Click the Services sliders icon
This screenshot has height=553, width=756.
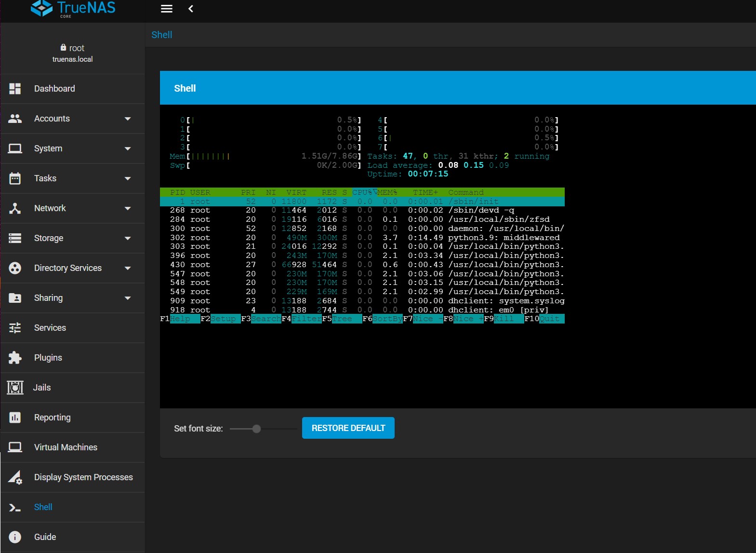[15, 328]
